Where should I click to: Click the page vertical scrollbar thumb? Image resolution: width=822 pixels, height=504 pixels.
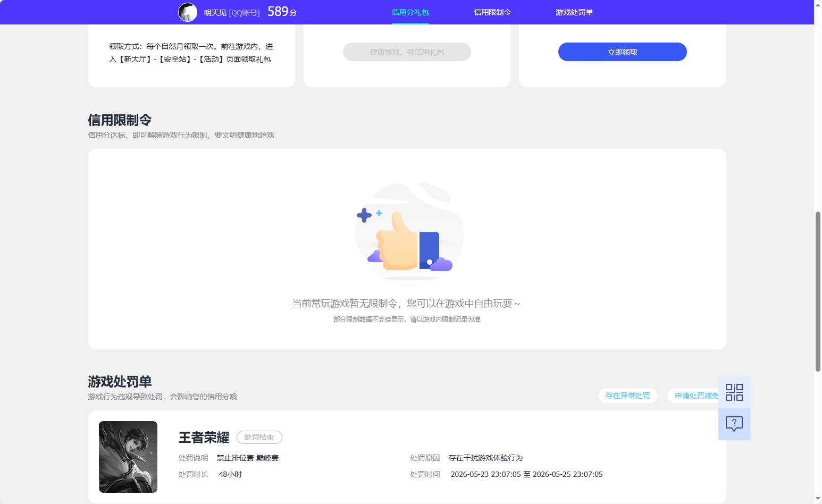pyautogui.click(x=818, y=291)
